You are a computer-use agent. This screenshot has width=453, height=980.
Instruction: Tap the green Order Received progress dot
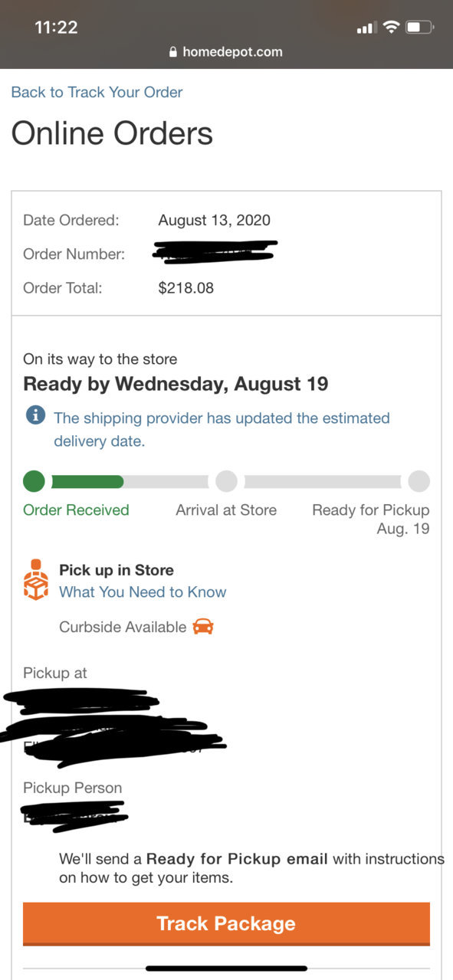pos(34,481)
